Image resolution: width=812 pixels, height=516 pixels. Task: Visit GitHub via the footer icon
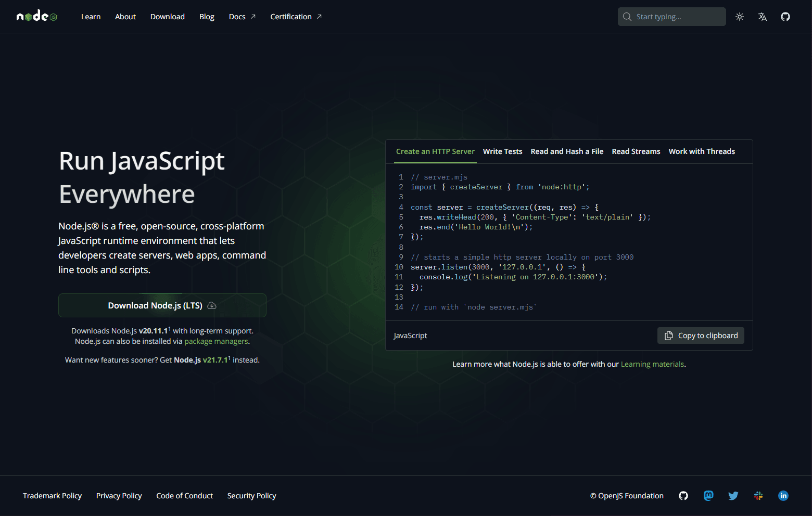683,496
